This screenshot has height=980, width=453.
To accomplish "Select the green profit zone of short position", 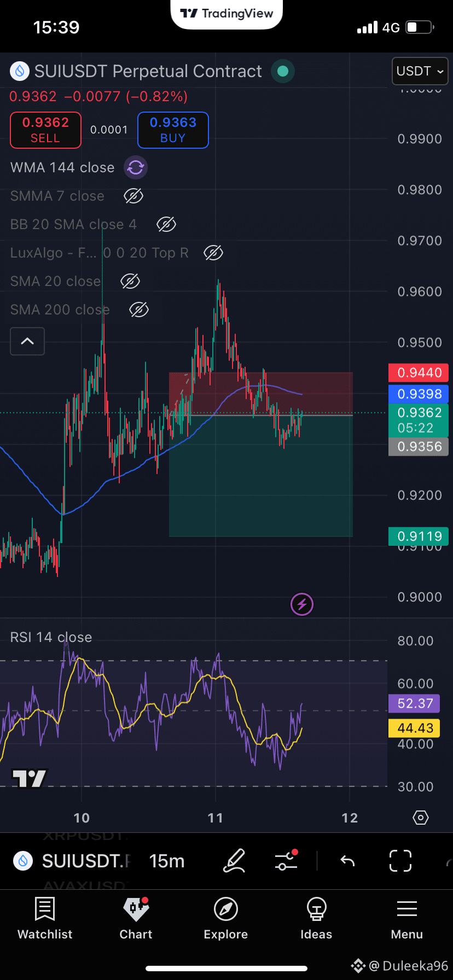I will click(x=261, y=476).
